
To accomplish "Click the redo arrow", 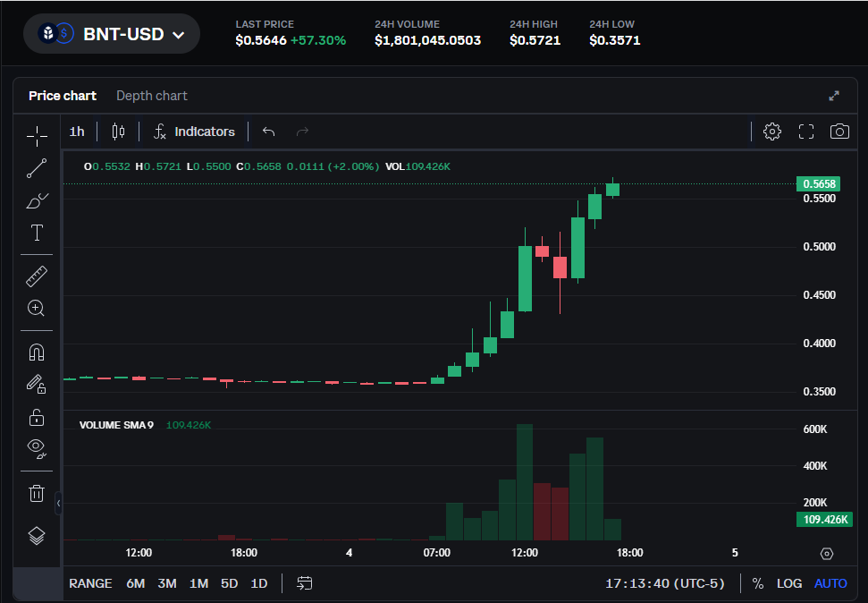I will (302, 132).
